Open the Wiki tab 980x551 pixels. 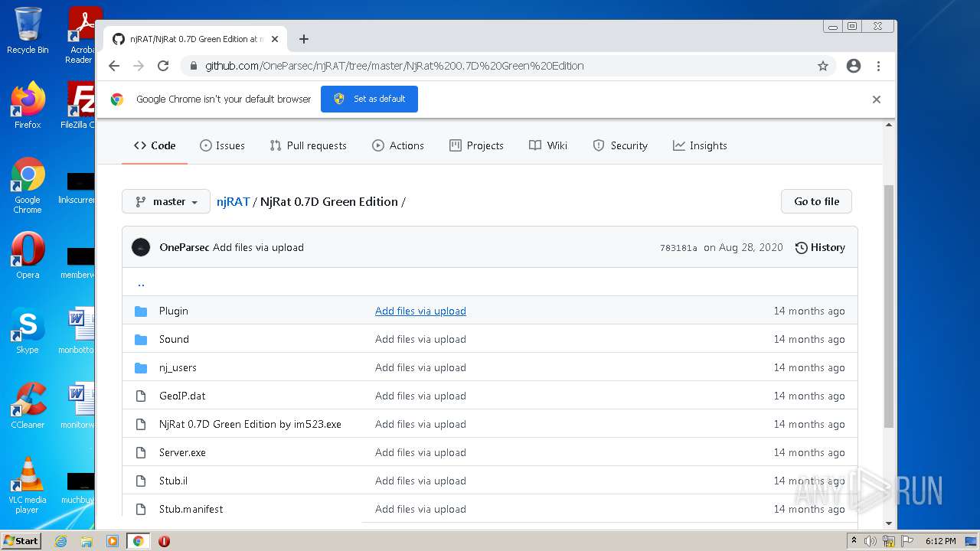(x=548, y=145)
